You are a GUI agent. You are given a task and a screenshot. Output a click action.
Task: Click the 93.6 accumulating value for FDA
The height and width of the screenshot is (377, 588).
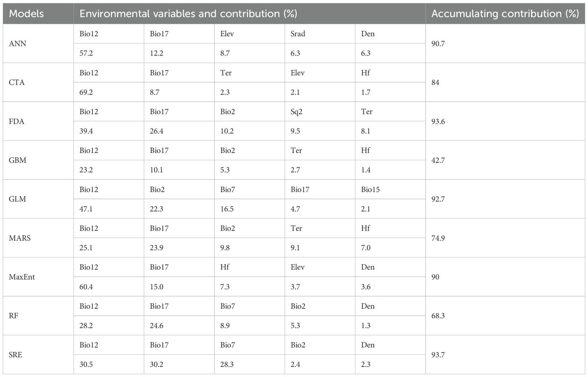[438, 121]
